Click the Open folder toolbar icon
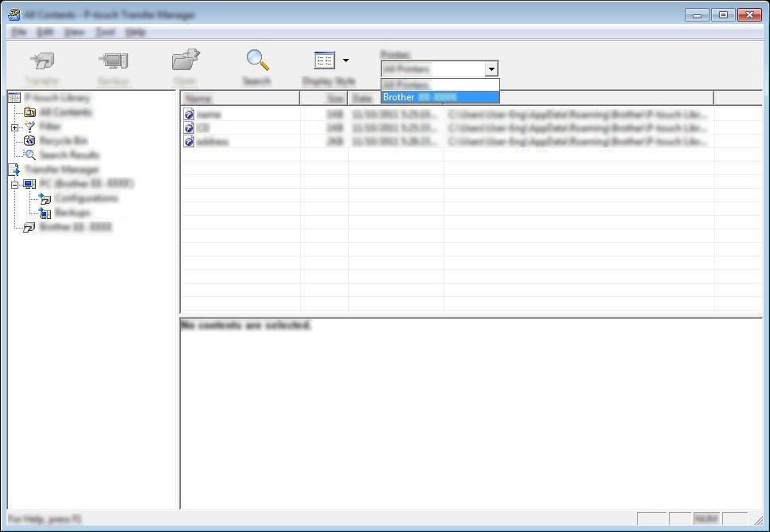The image size is (770, 532). pos(186,60)
